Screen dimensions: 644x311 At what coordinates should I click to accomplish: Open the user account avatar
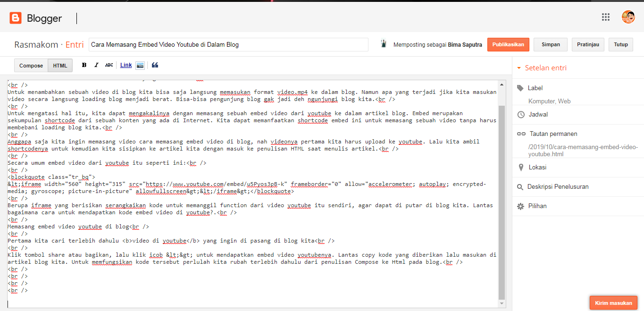point(628,17)
